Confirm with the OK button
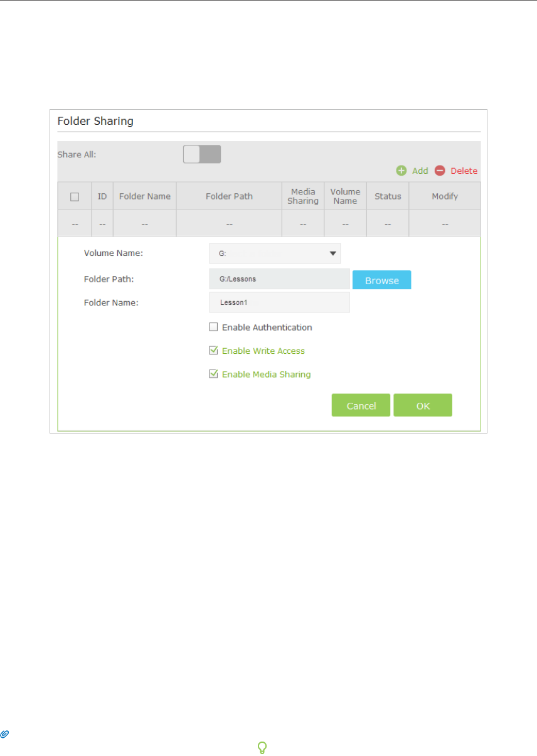The image size is (537, 756). pos(423,405)
